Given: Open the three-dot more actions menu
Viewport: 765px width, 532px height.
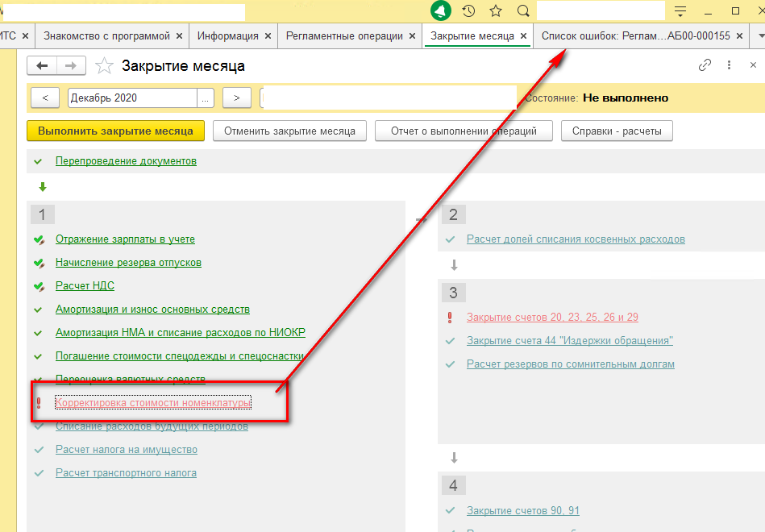Looking at the screenshot, I should pyautogui.click(x=730, y=65).
